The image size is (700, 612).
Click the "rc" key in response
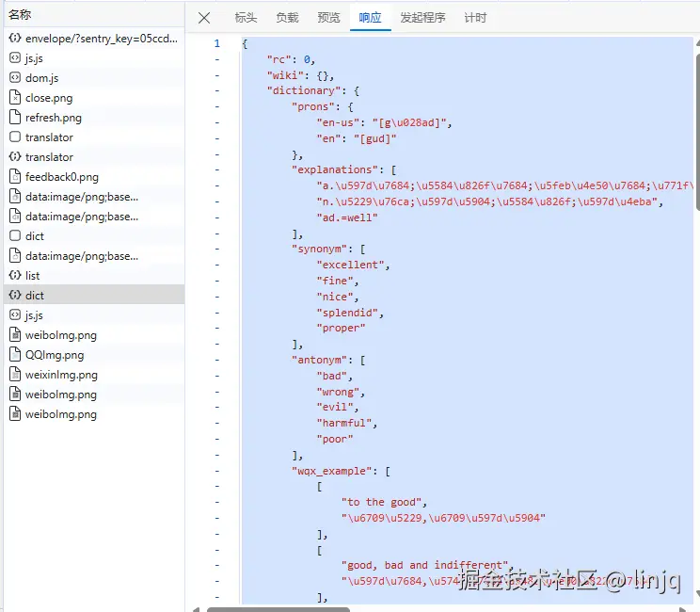pyautogui.click(x=279, y=59)
